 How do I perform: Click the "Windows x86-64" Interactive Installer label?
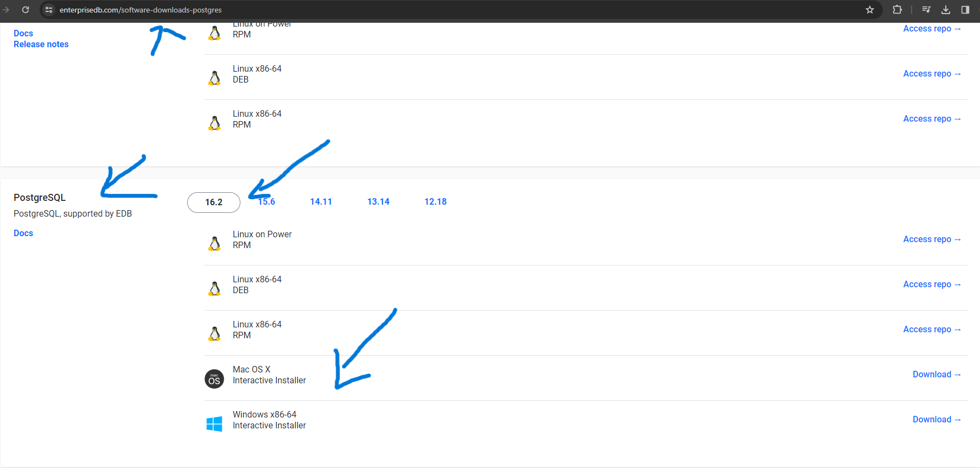[264, 415]
